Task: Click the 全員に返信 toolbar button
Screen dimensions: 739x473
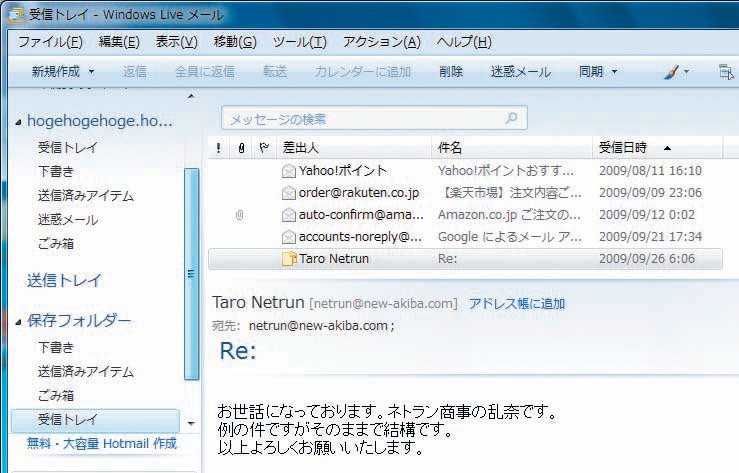Action: click(x=205, y=72)
